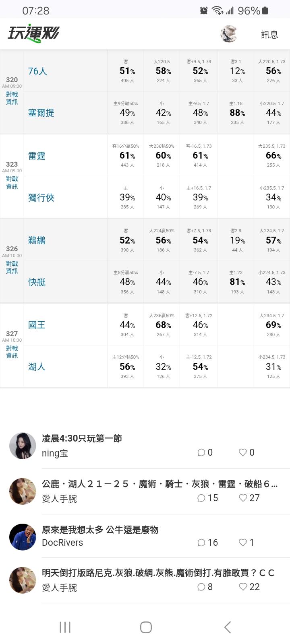
Task: View DocRivers user avatar
Action: coord(23,537)
